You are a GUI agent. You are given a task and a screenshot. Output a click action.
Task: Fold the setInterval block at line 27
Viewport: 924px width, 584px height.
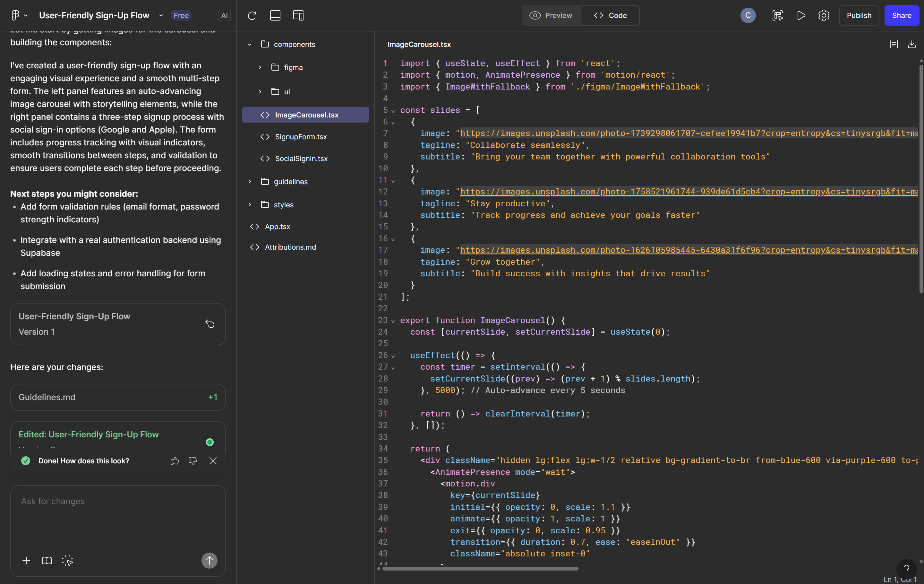pyautogui.click(x=393, y=368)
